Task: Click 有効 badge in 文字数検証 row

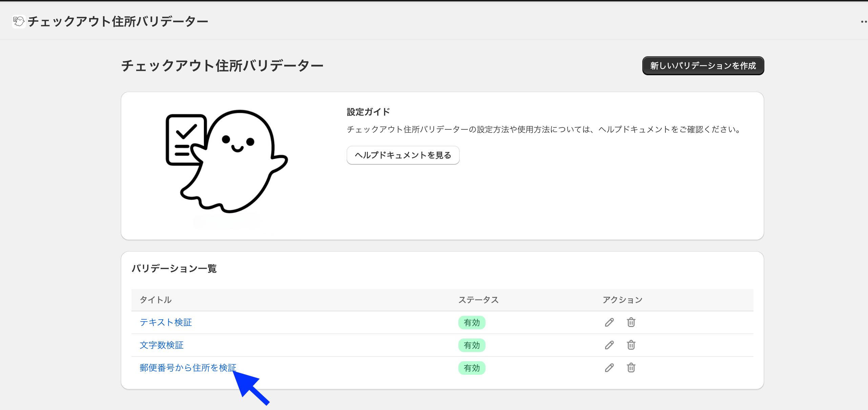Action: (x=472, y=345)
